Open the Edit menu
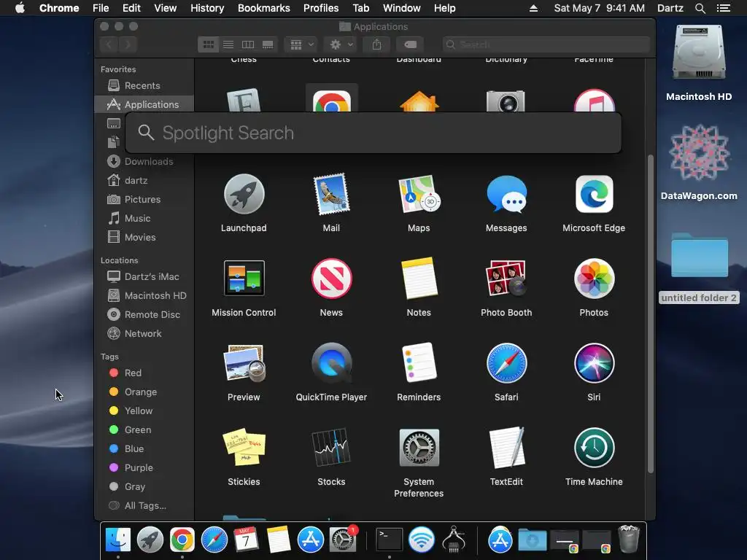The height and width of the screenshot is (560, 747). [x=131, y=8]
